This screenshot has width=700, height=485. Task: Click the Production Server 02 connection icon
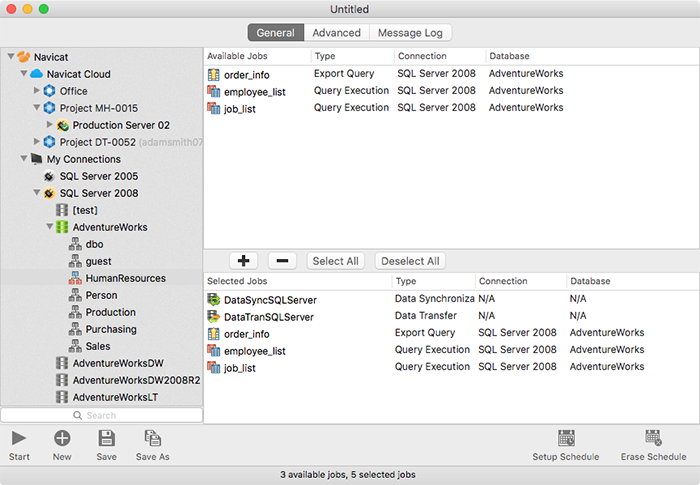[62, 125]
